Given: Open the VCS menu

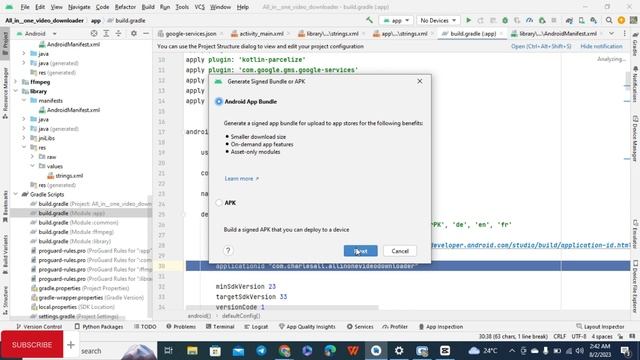Looking at the screenshot, I should pyautogui.click(x=199, y=7).
